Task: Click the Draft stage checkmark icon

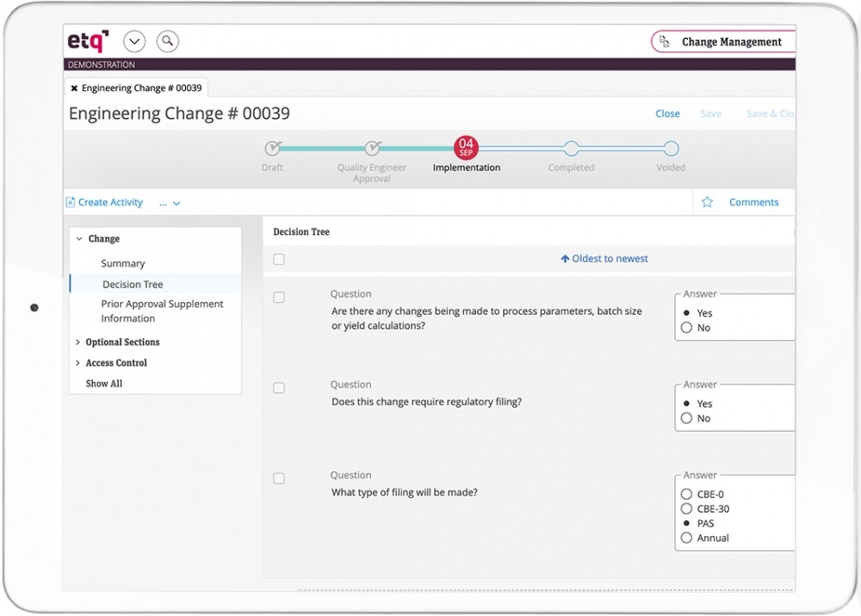Action: tap(272, 147)
